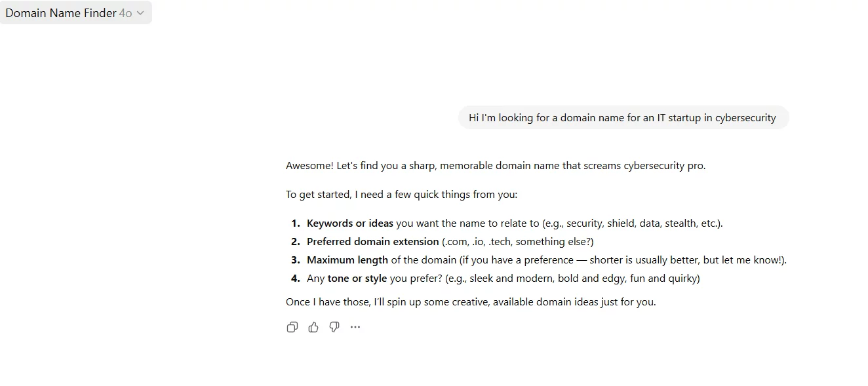Click the 4o model label
The height and width of the screenshot is (386, 868).
pos(125,13)
